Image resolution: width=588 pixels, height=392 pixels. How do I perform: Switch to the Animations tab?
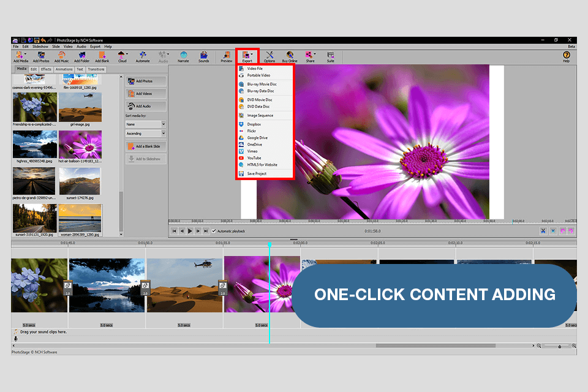click(x=64, y=69)
